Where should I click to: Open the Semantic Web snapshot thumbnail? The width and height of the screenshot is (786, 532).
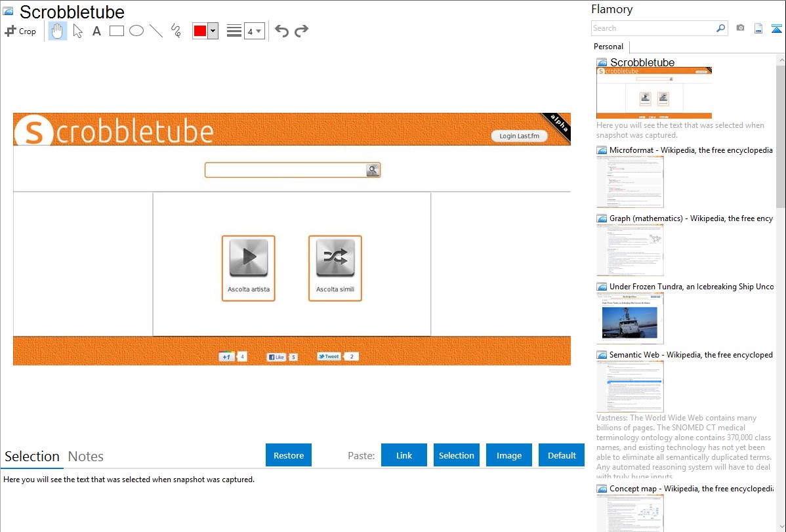click(630, 386)
